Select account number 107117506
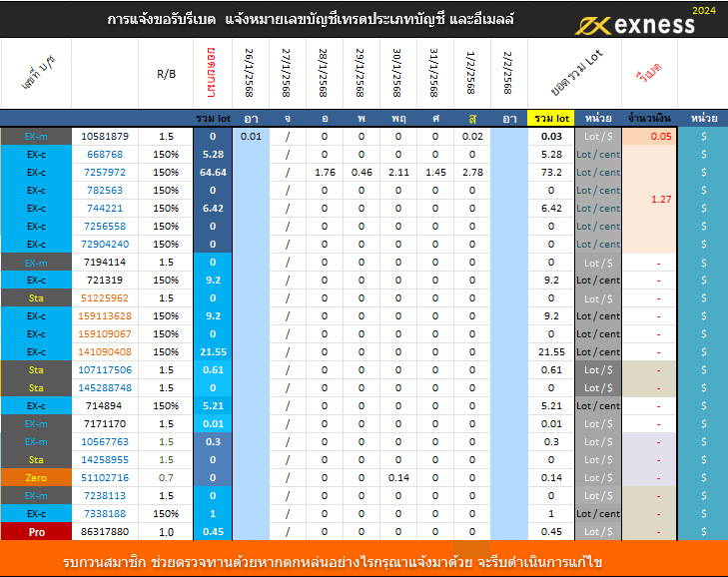The height and width of the screenshot is (577, 728). (105, 370)
